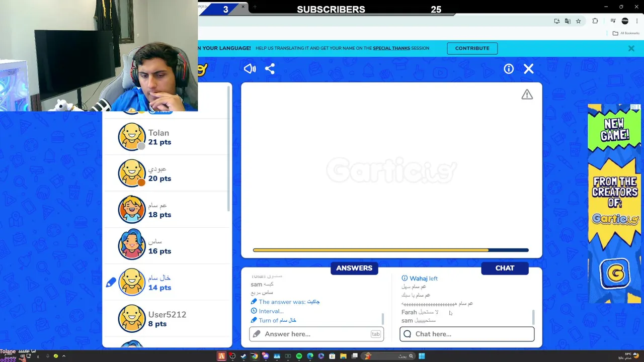Open the info icon in game header
This screenshot has height=362, width=644.
(509, 69)
